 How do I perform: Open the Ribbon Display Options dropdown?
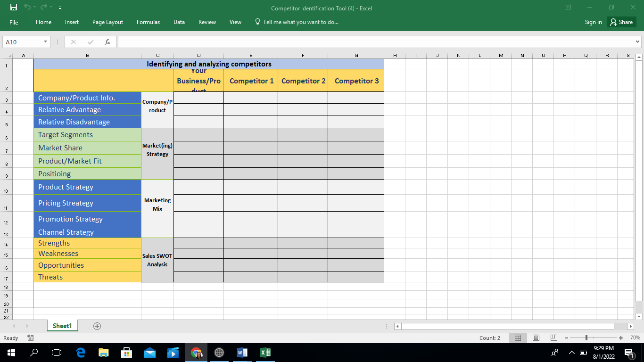click(568, 7)
